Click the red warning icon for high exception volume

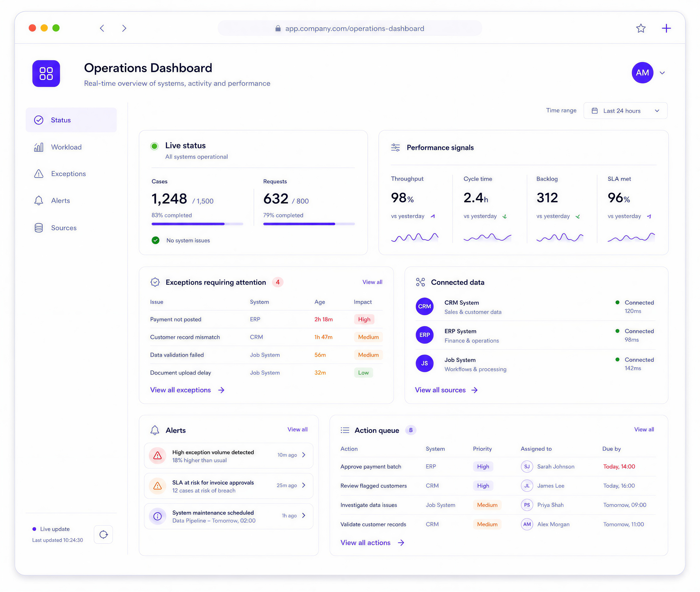157,456
